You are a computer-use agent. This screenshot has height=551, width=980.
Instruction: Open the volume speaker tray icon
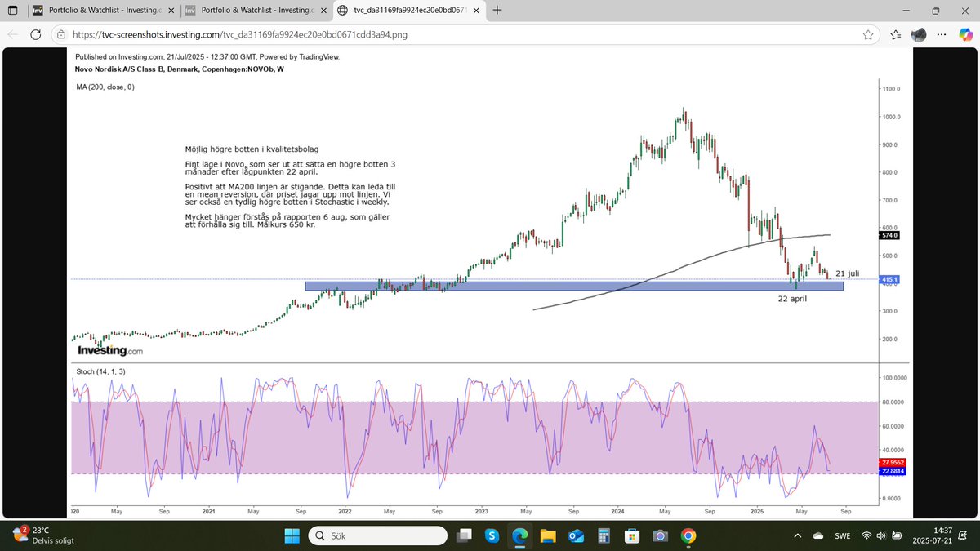coord(882,535)
